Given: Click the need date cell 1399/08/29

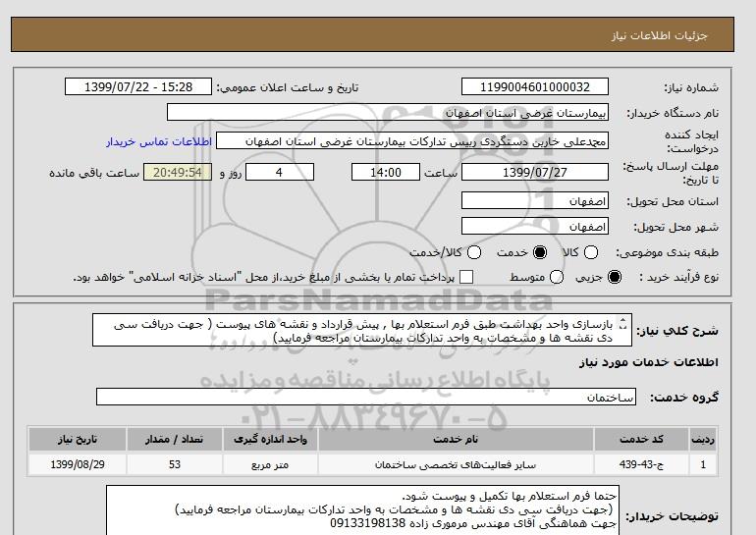Looking at the screenshot, I should pos(78,464).
